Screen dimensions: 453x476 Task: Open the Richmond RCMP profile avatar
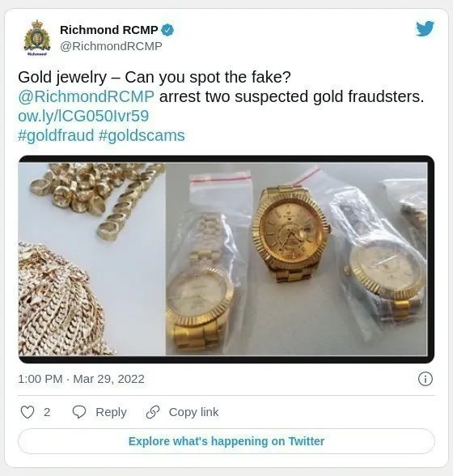coord(37,38)
